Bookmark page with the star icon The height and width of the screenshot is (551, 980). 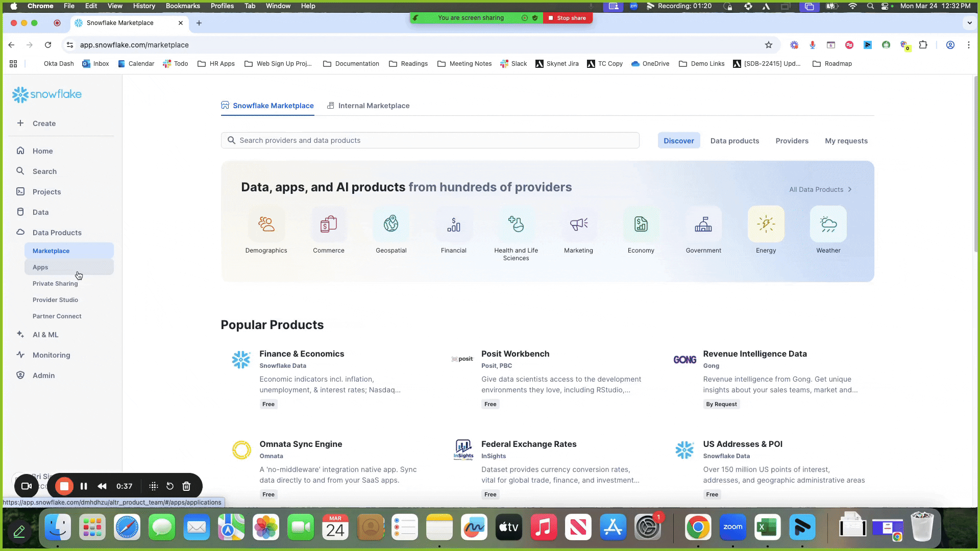[x=769, y=45]
